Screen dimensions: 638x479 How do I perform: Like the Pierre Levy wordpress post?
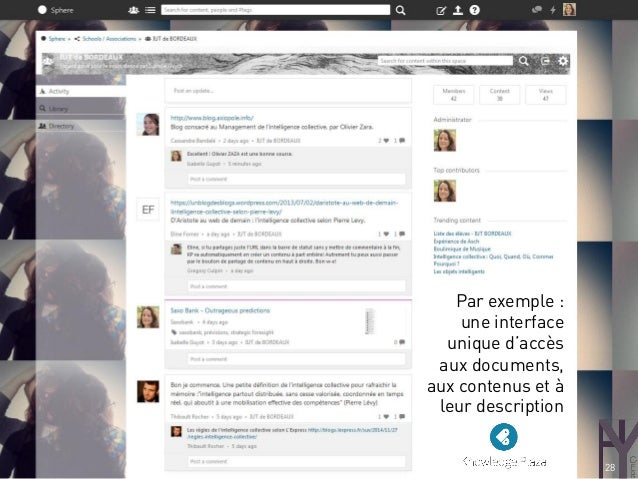(x=386, y=234)
